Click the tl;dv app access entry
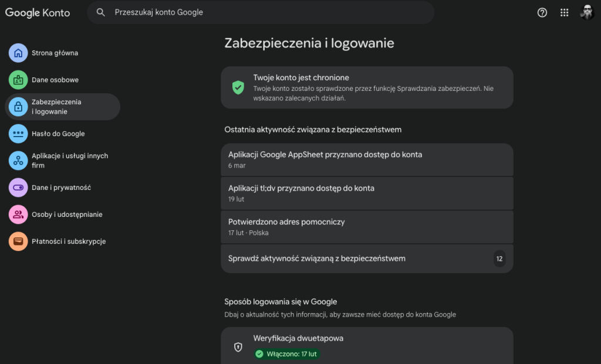The image size is (601, 364). [367, 193]
